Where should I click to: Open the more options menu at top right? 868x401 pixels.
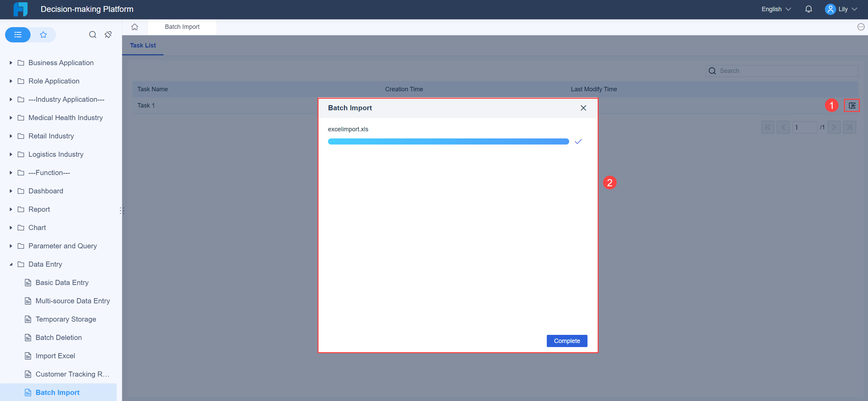pos(861,27)
